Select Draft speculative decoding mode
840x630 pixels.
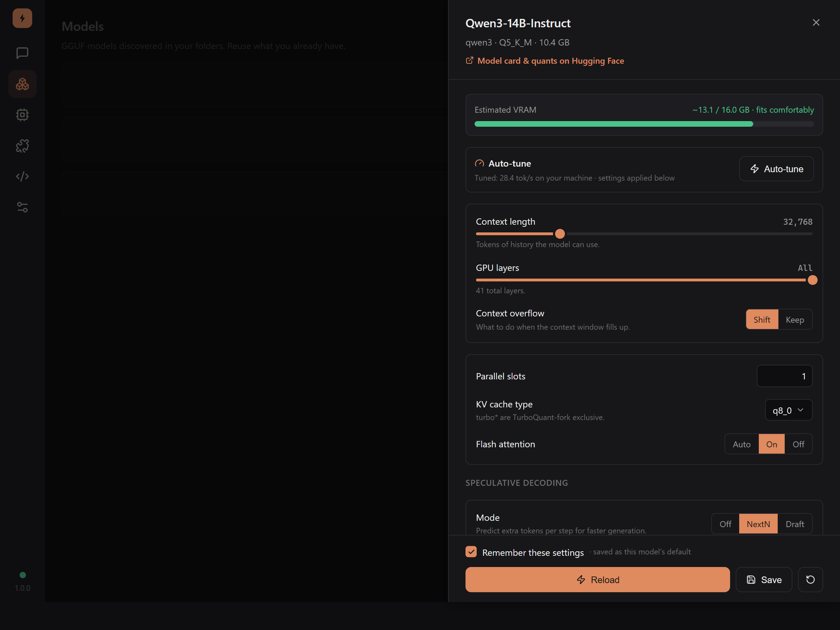795,524
